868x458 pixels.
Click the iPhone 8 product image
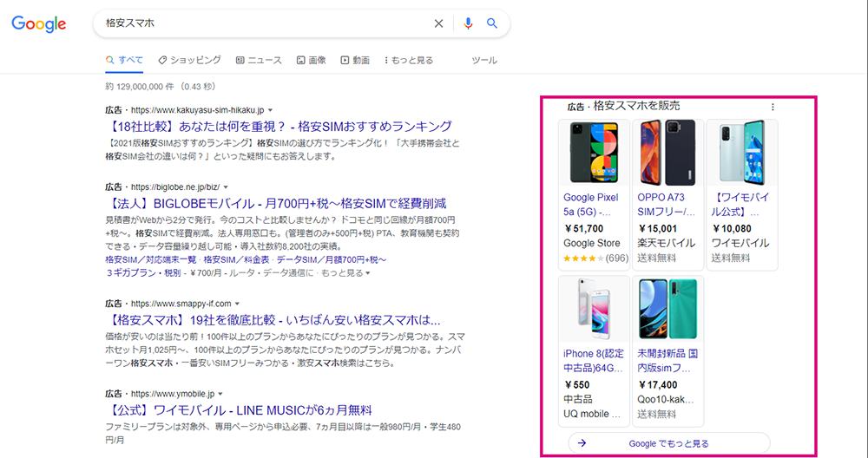pos(594,309)
